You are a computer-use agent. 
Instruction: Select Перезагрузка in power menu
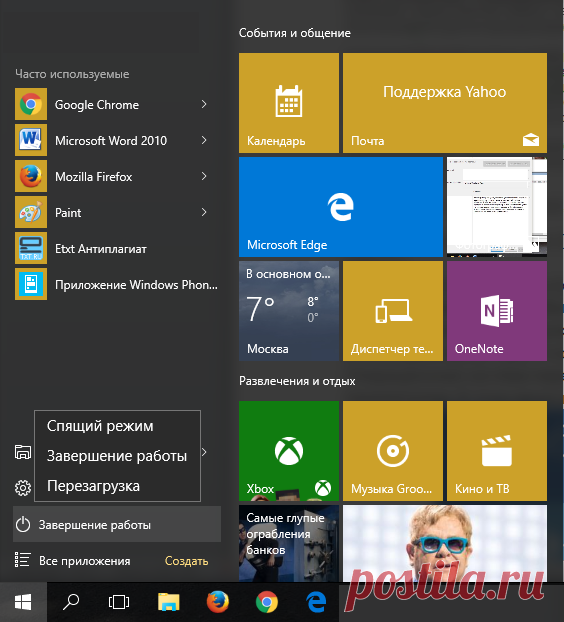pos(93,486)
